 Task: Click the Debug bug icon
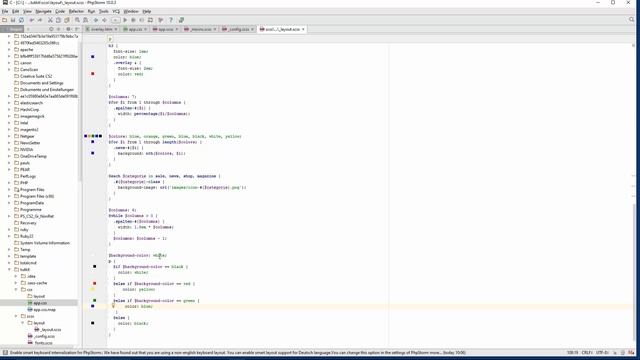click(133, 20)
